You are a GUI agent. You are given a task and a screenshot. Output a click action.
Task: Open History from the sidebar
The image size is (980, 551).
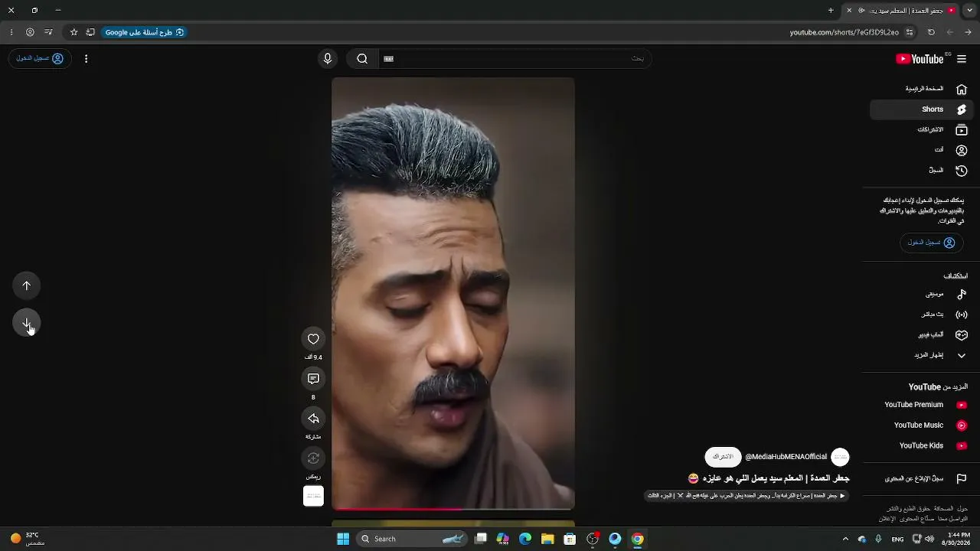pos(922,171)
